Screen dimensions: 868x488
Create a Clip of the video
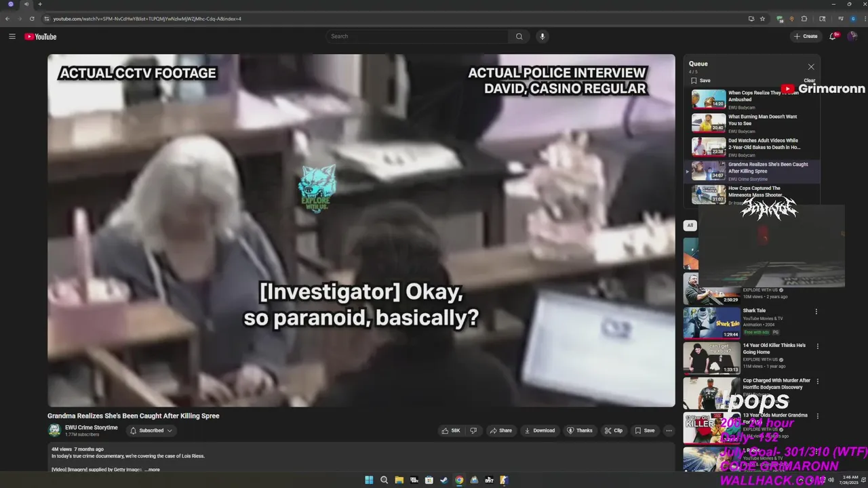614,430
